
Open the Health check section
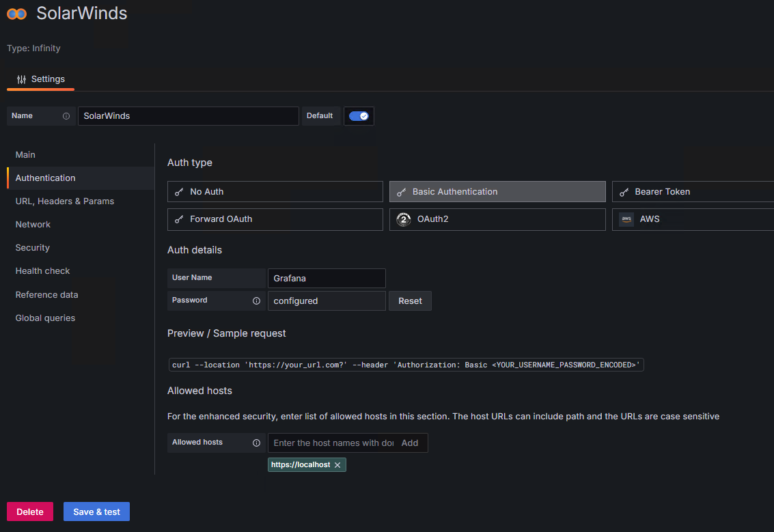click(x=81, y=271)
